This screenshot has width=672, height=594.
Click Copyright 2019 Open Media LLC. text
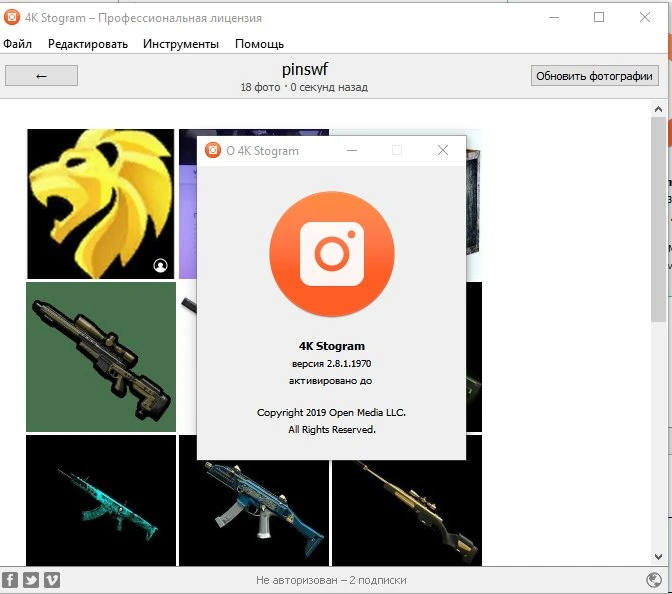[x=331, y=412]
